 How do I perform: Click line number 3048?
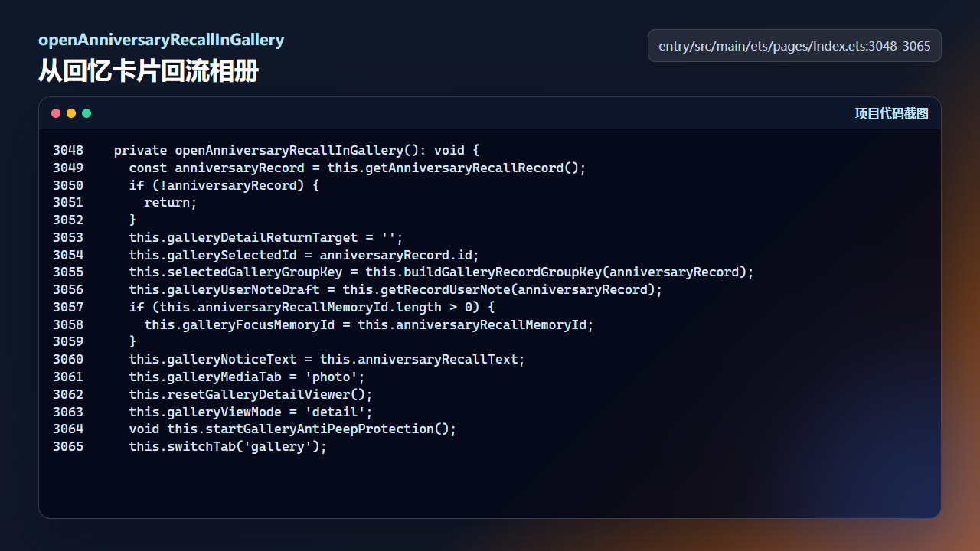(x=68, y=151)
